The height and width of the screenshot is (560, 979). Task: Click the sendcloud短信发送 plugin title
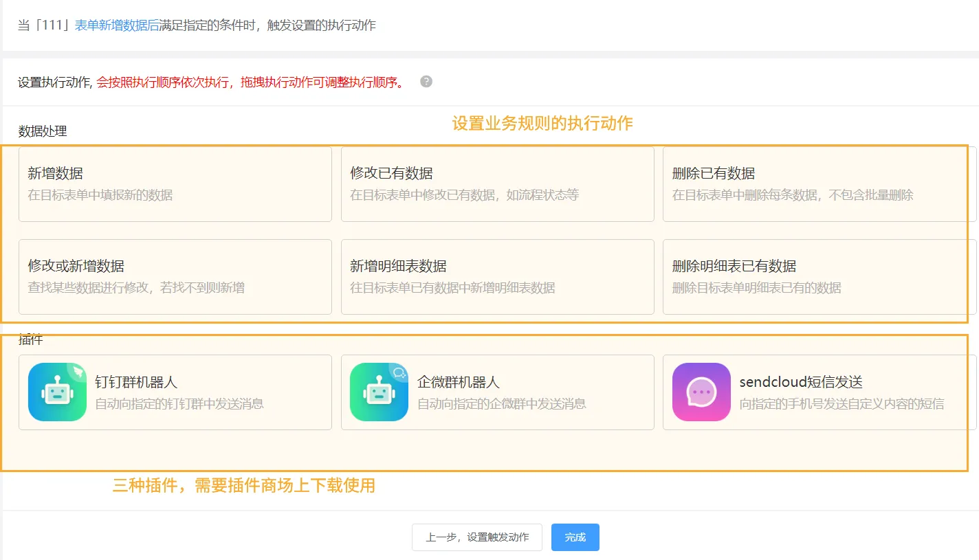coord(801,382)
